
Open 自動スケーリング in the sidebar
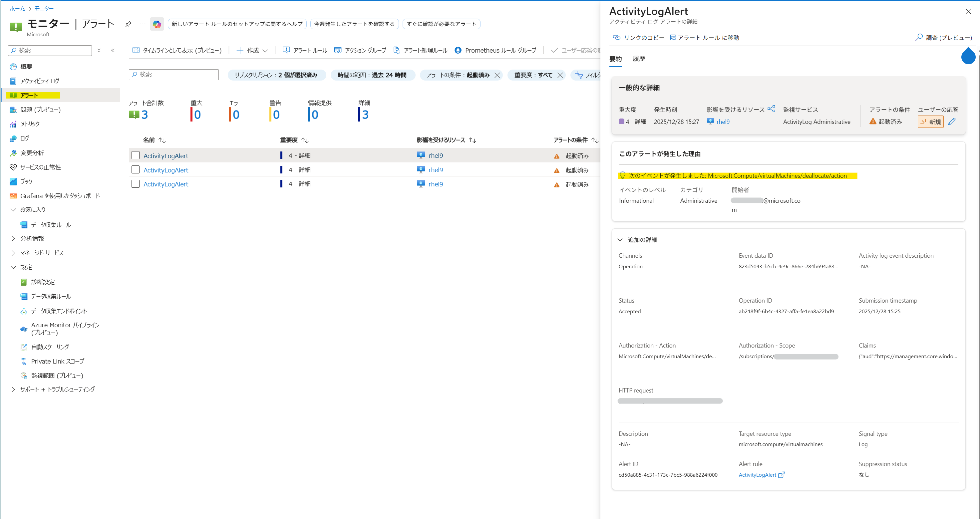tap(50, 347)
